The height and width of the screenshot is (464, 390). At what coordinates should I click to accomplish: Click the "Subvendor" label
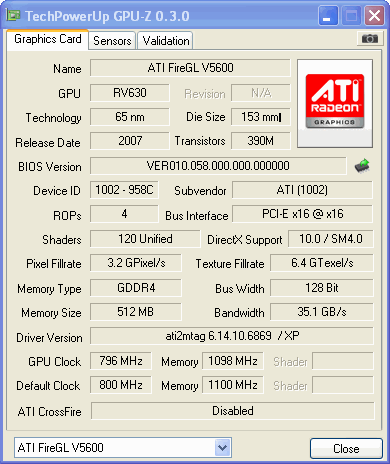click(200, 191)
